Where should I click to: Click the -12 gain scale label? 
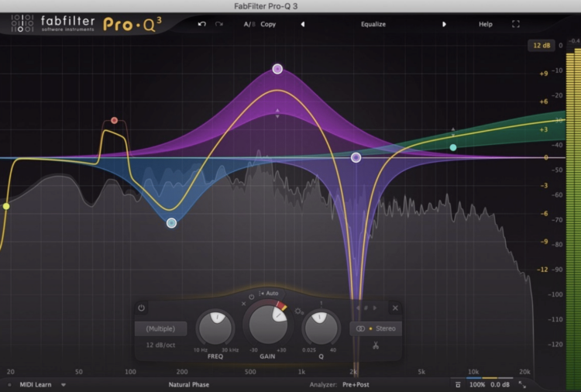(x=542, y=270)
